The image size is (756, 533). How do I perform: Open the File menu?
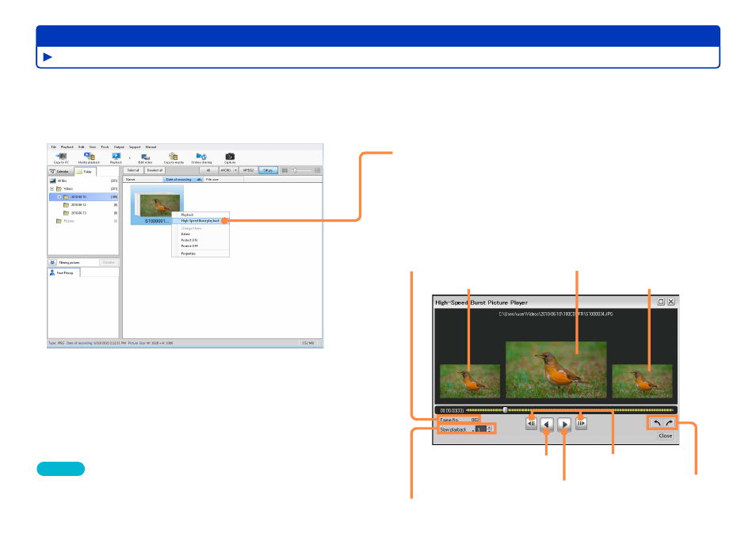54,147
